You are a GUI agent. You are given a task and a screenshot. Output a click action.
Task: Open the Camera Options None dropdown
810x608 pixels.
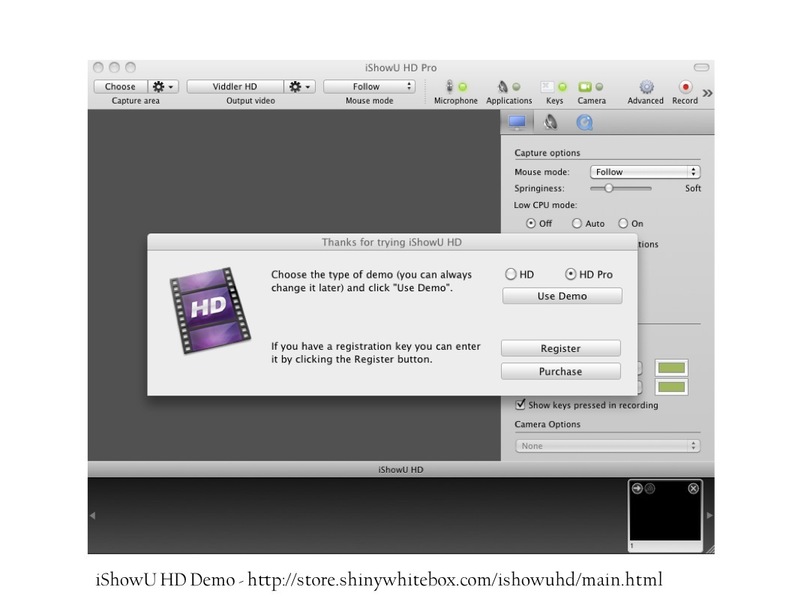pyautogui.click(x=607, y=446)
